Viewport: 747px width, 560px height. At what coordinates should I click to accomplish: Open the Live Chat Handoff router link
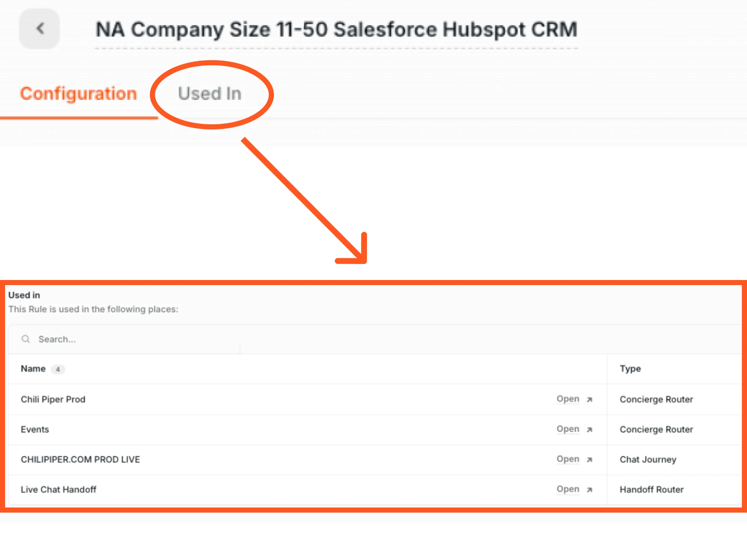tap(568, 489)
